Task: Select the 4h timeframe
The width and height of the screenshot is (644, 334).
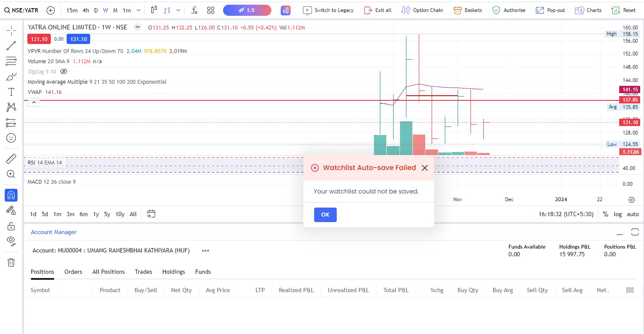Action: (x=86, y=10)
